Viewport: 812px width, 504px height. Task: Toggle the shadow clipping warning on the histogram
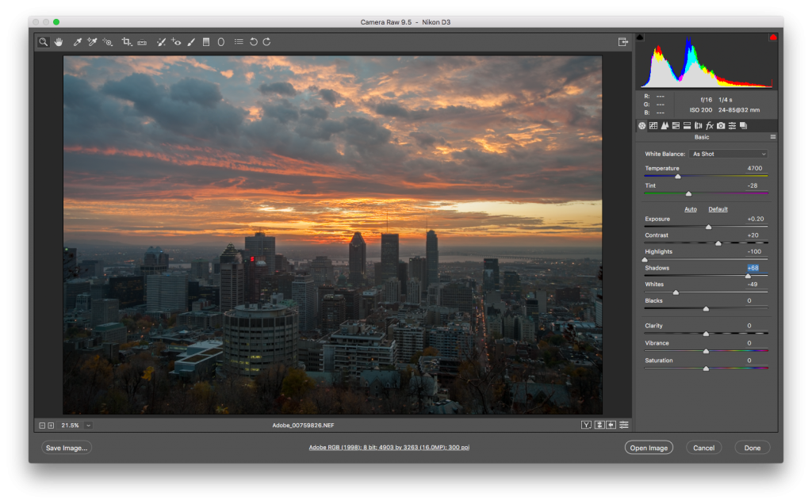pyautogui.click(x=639, y=36)
